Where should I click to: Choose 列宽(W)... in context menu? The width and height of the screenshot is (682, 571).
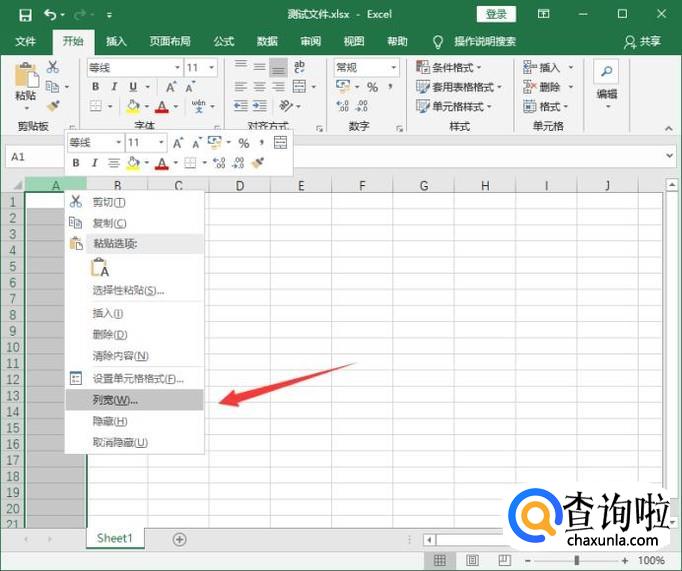tap(134, 400)
